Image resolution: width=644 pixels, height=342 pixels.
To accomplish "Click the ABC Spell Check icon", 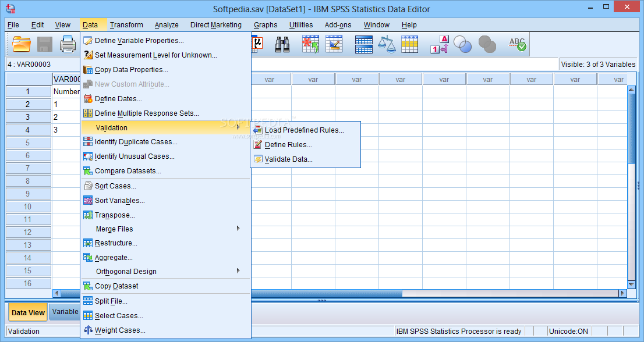I will pyautogui.click(x=517, y=44).
